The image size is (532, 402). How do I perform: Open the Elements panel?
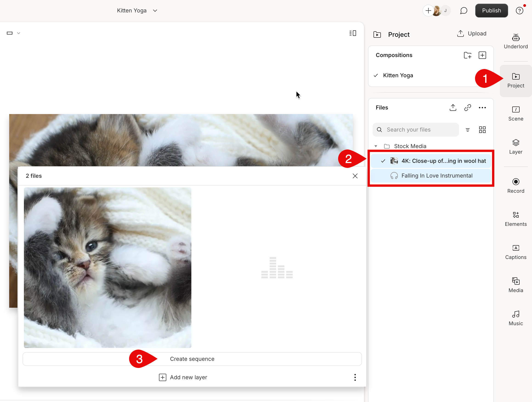(x=516, y=218)
